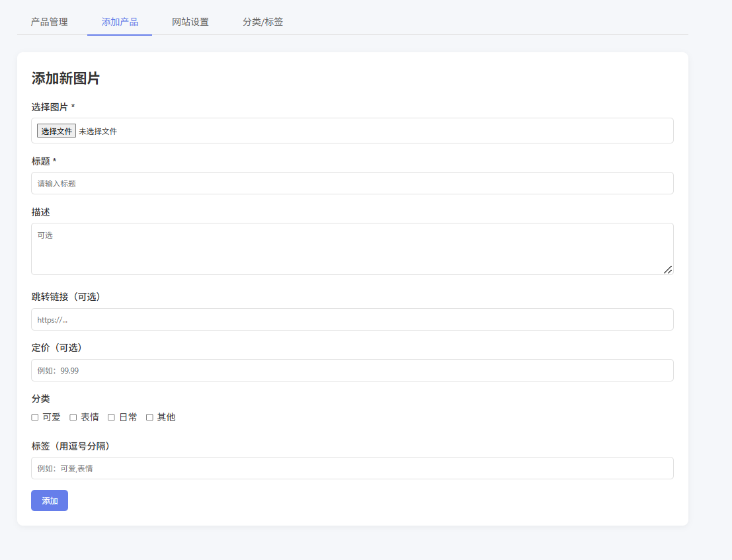The image size is (732, 560).
Task: Click the 标签 tags input field
Action: pyautogui.click(x=352, y=468)
